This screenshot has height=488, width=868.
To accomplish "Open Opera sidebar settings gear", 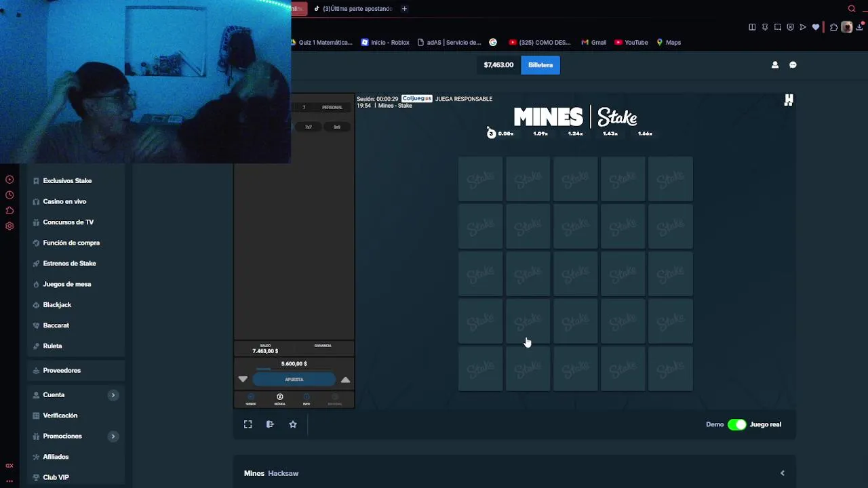I will (x=9, y=226).
